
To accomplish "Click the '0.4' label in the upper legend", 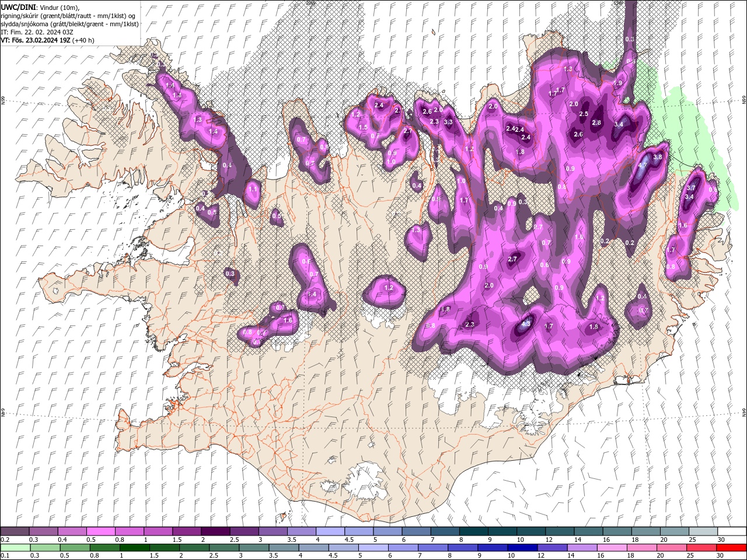I will [x=62, y=540].
